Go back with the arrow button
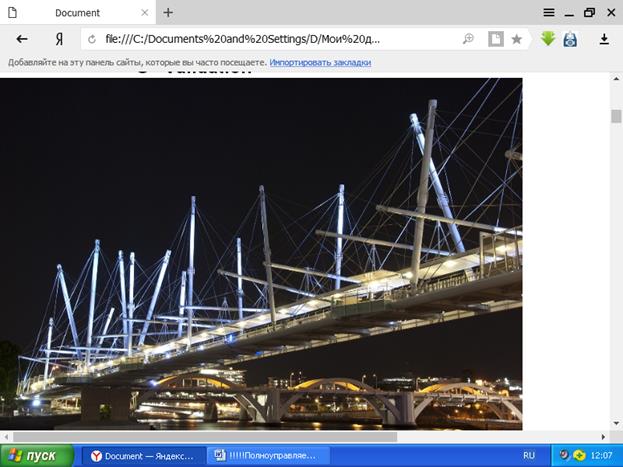This screenshot has width=623, height=467. 22,39
